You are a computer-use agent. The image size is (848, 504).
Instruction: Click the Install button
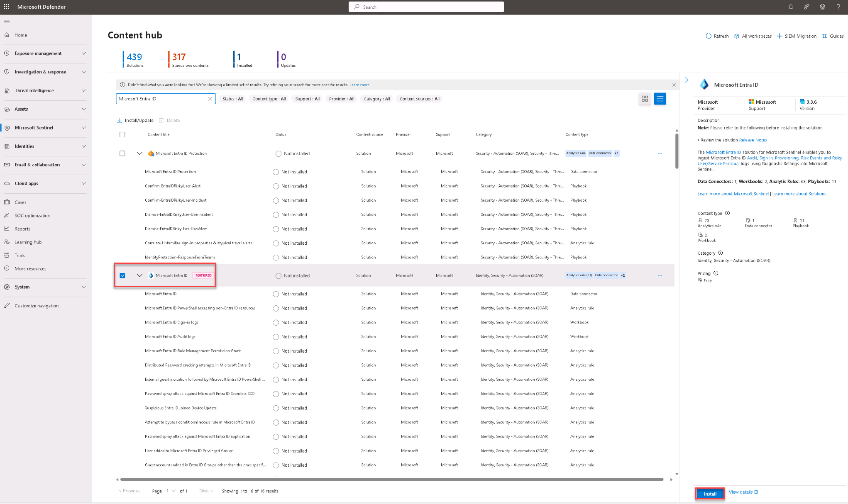click(x=710, y=494)
